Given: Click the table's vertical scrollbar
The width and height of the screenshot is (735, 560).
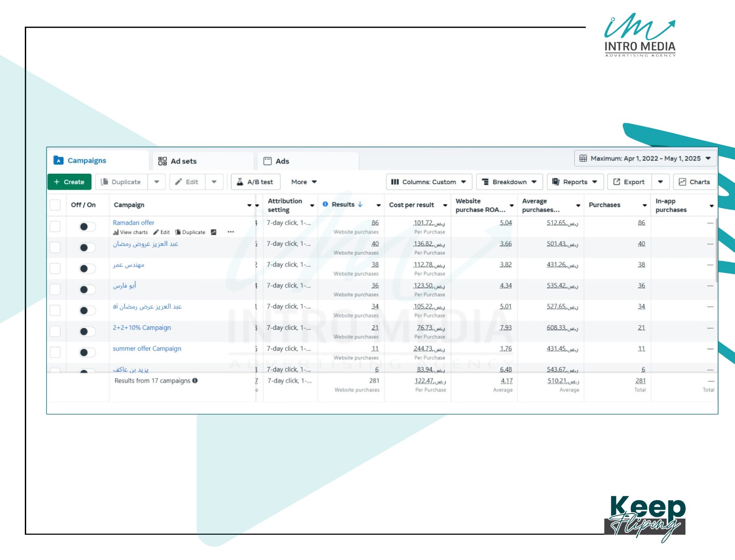Looking at the screenshot, I should coord(717,250).
